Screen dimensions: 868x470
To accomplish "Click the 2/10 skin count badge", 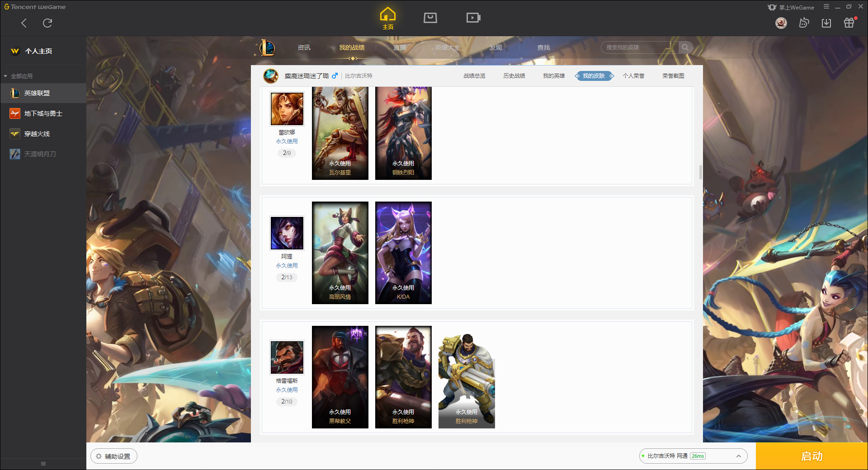I will [287, 402].
